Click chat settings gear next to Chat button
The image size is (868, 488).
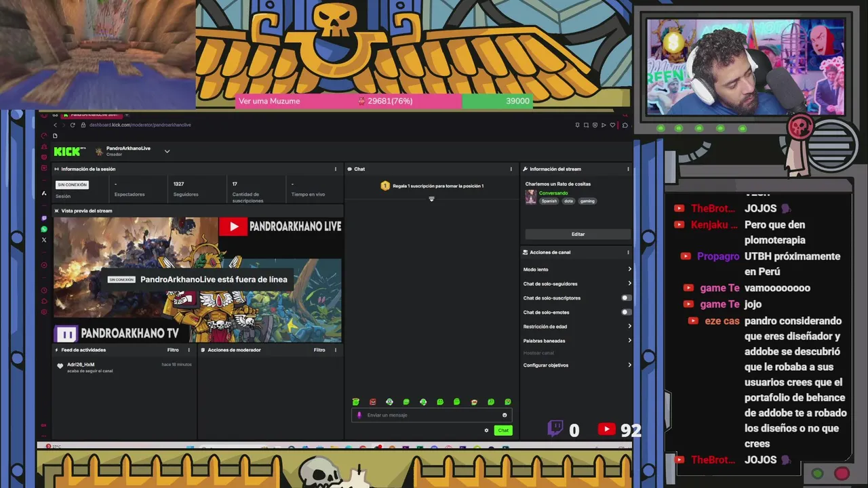coord(486,430)
